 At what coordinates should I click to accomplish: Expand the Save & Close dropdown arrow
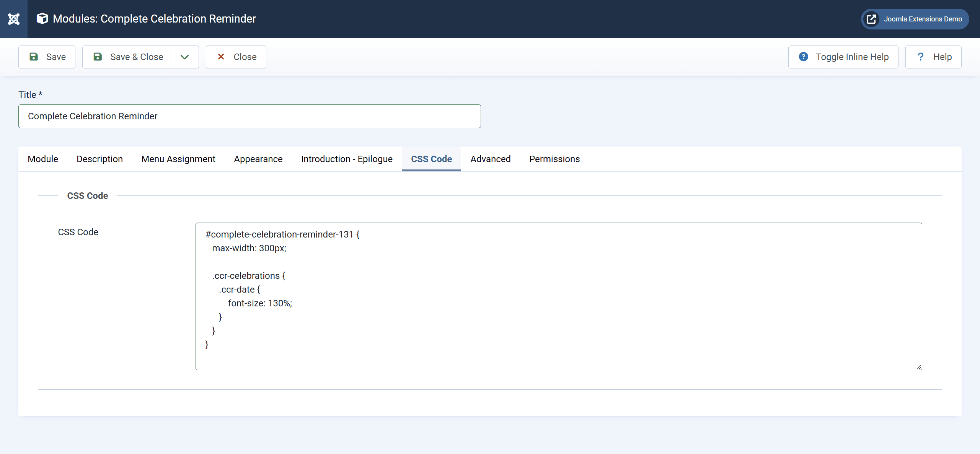[x=185, y=57]
